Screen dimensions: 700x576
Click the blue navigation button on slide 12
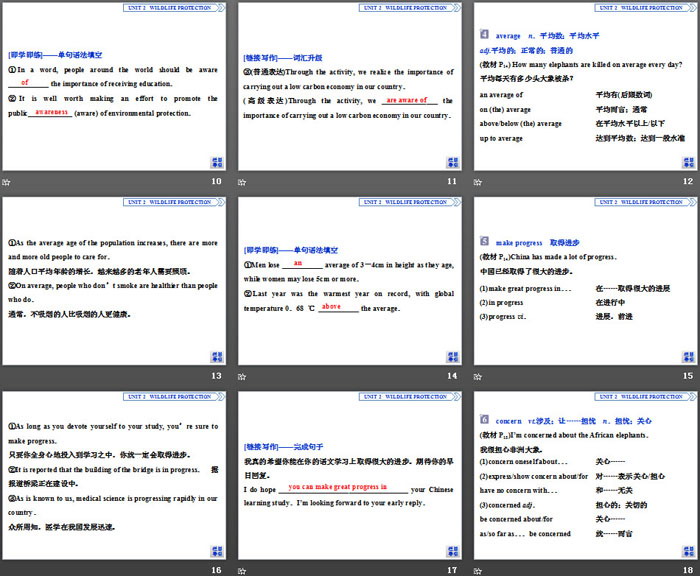688,163
